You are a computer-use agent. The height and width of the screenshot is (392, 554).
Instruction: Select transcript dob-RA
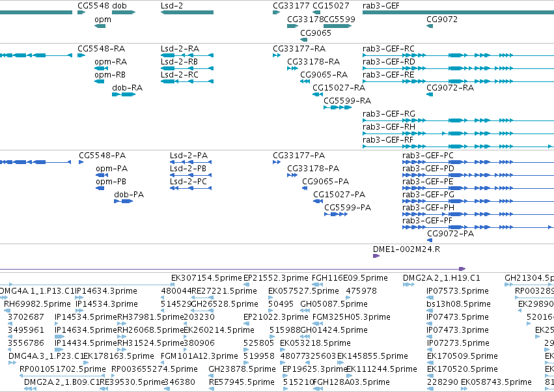124,94
